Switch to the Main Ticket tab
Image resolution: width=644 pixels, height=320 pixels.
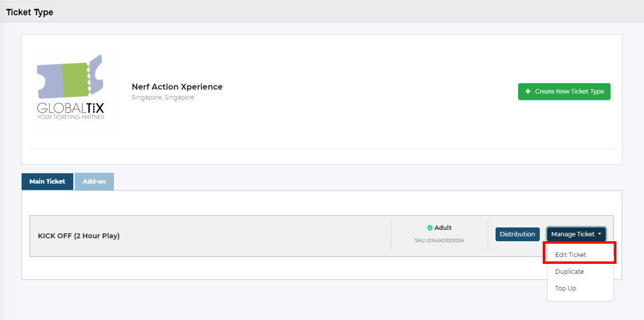47,182
